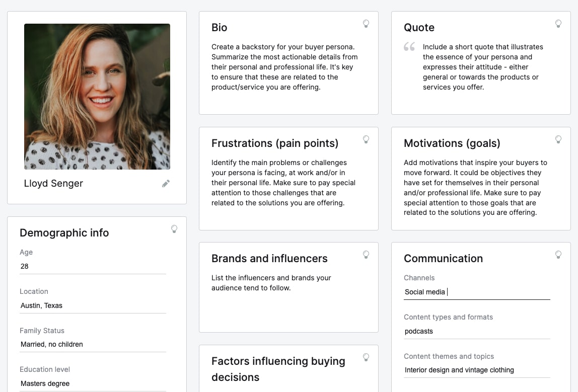Click the Location field with Austin, Texas
The height and width of the screenshot is (392, 578).
click(x=93, y=305)
